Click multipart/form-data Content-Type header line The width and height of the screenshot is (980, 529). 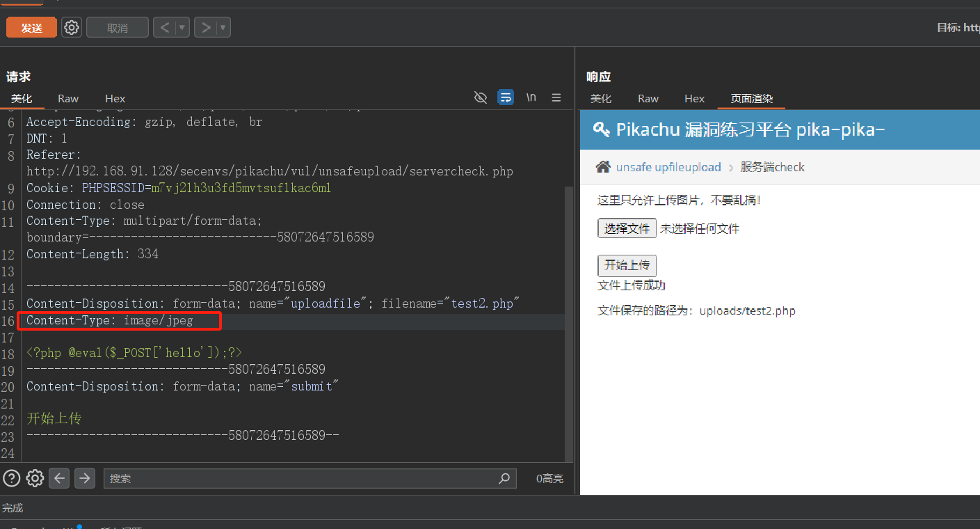point(144,221)
